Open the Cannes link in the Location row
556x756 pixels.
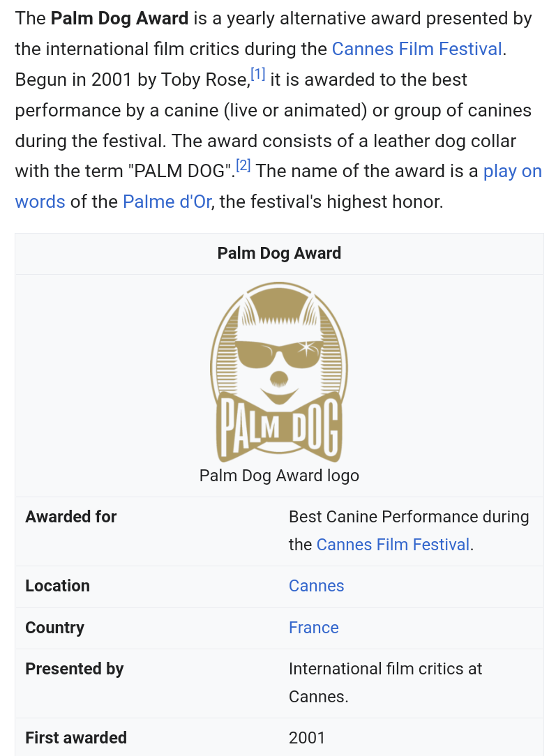[316, 586]
